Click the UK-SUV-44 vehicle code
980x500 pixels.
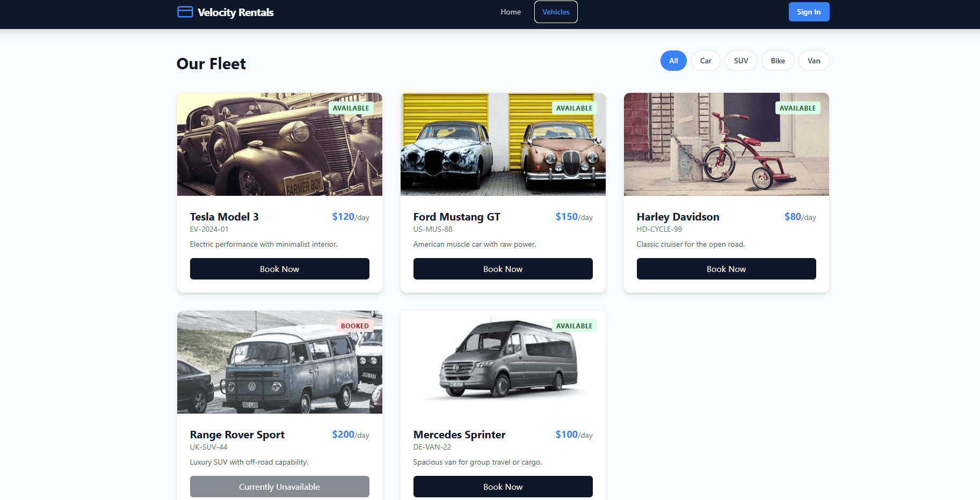click(x=209, y=447)
